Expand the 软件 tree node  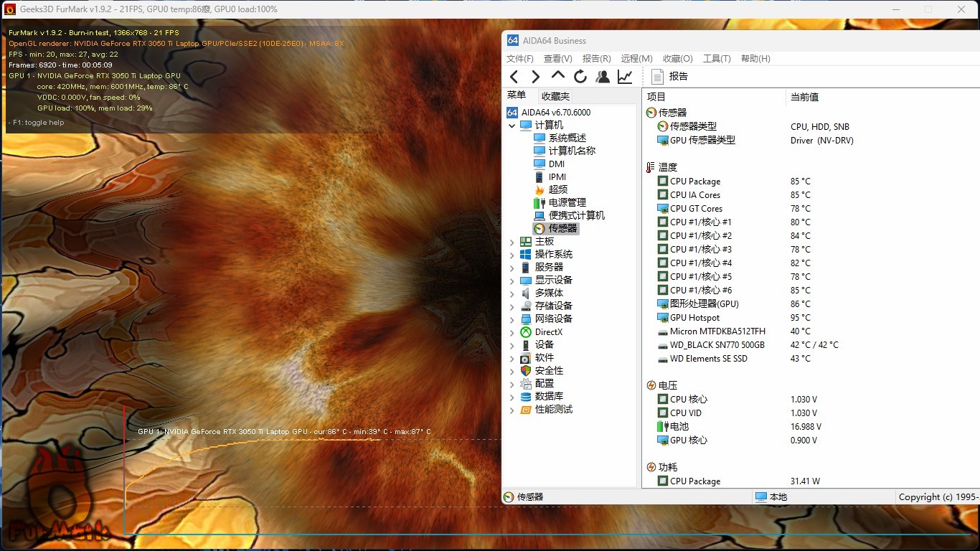(x=512, y=358)
